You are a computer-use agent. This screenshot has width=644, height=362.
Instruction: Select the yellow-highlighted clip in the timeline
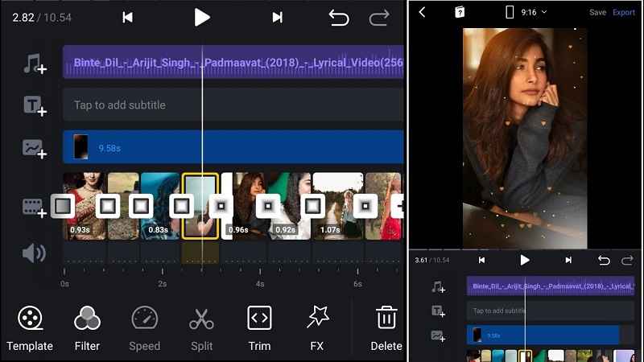[x=200, y=206]
